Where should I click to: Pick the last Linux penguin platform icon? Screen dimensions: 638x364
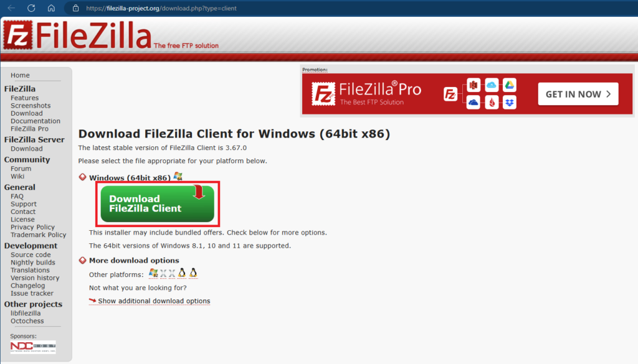point(193,273)
